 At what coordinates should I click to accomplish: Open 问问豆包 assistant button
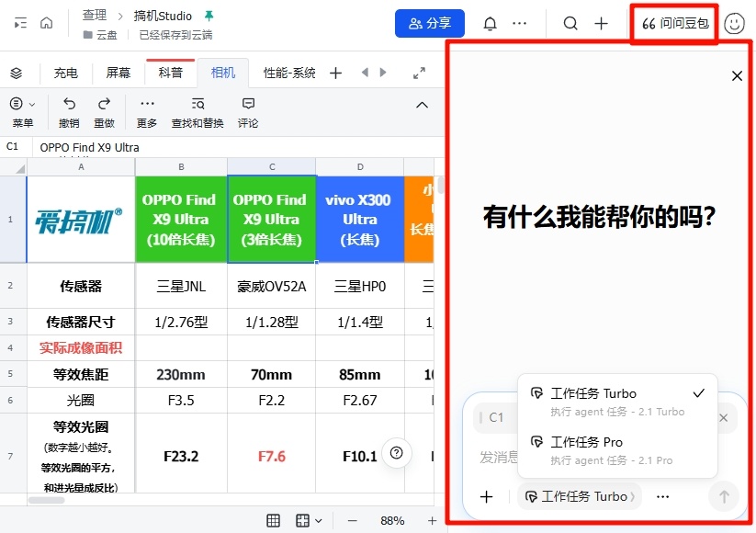(x=674, y=23)
